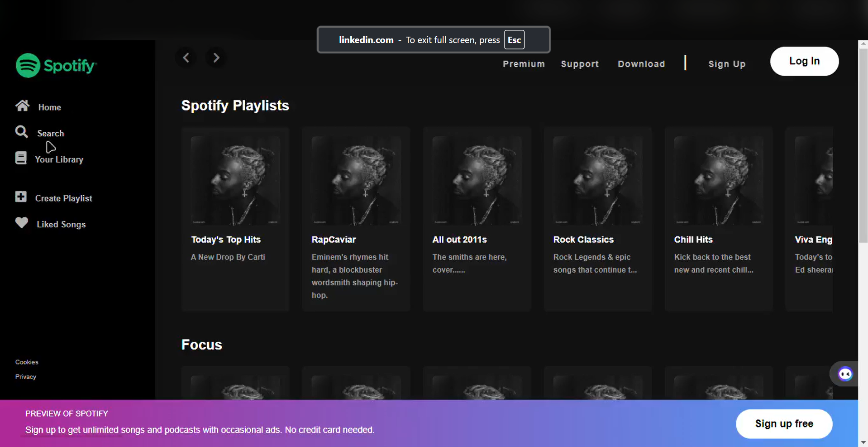The width and height of the screenshot is (868, 447).
Task: Open the Chill Hits cover image
Action: [719, 181]
